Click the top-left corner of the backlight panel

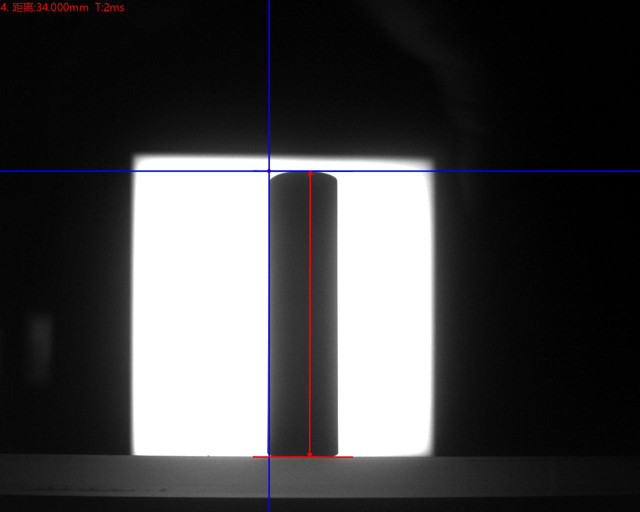[138, 158]
